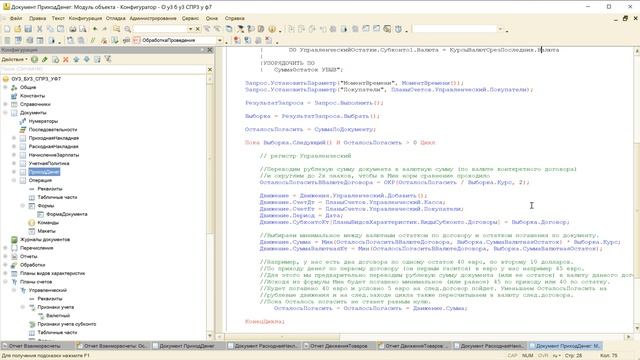640x360 pixels.
Task: Select Валютный under Признаки учета
Action: 58,316
